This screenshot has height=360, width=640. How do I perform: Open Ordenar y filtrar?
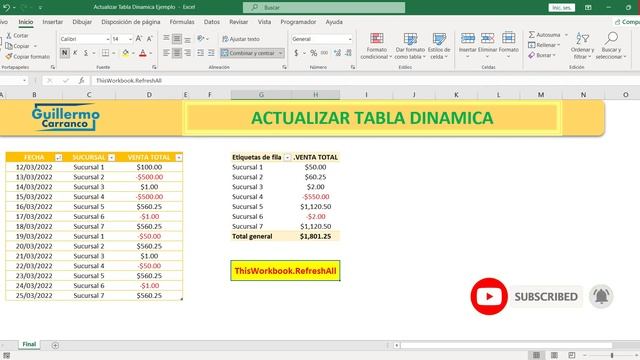point(582,46)
